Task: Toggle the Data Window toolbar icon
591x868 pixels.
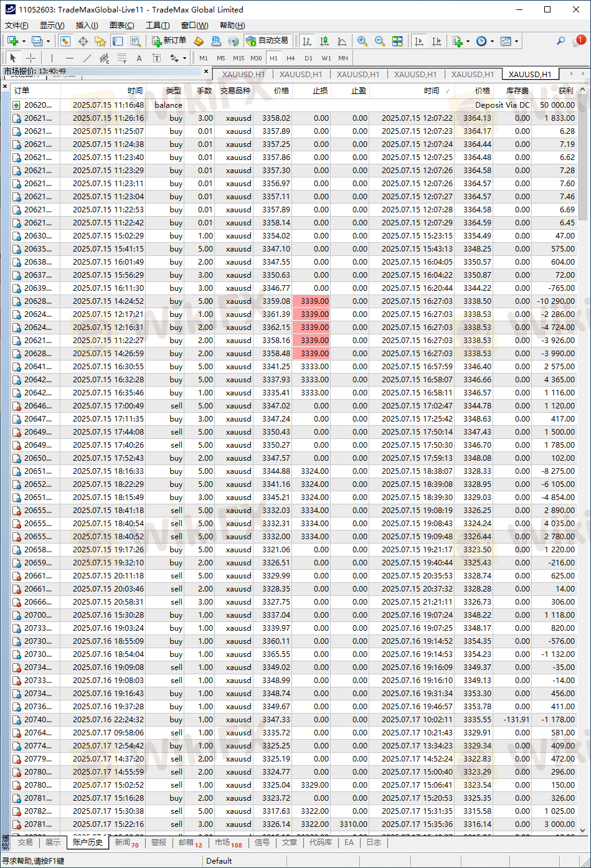Action: point(83,41)
